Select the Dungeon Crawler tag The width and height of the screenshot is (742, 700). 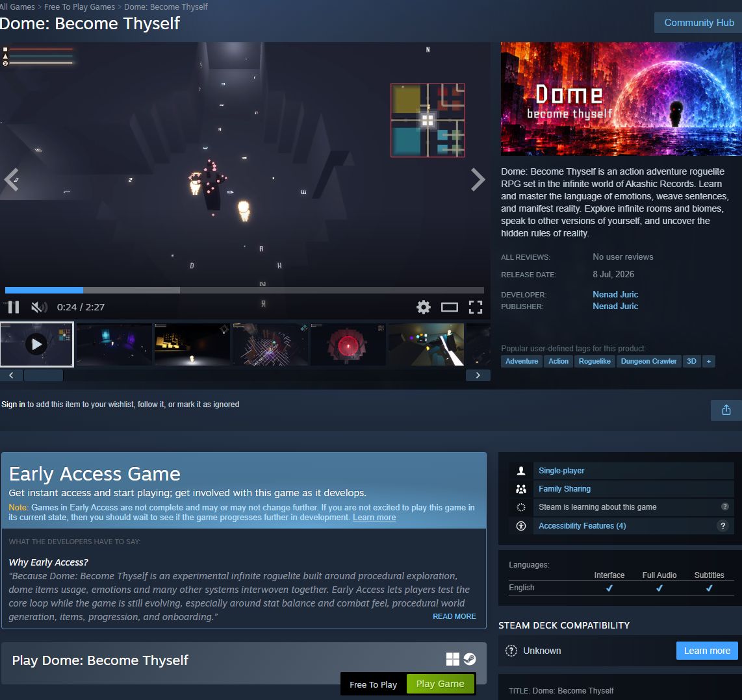point(649,361)
